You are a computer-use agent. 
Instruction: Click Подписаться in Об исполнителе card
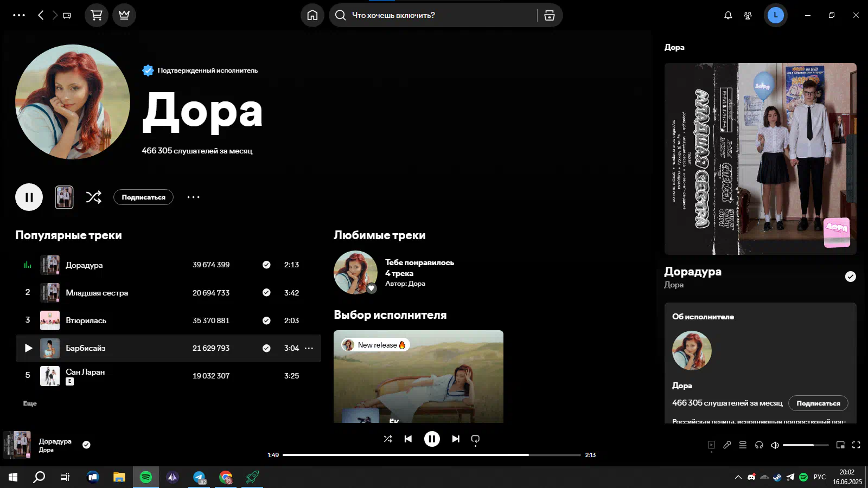coord(818,403)
